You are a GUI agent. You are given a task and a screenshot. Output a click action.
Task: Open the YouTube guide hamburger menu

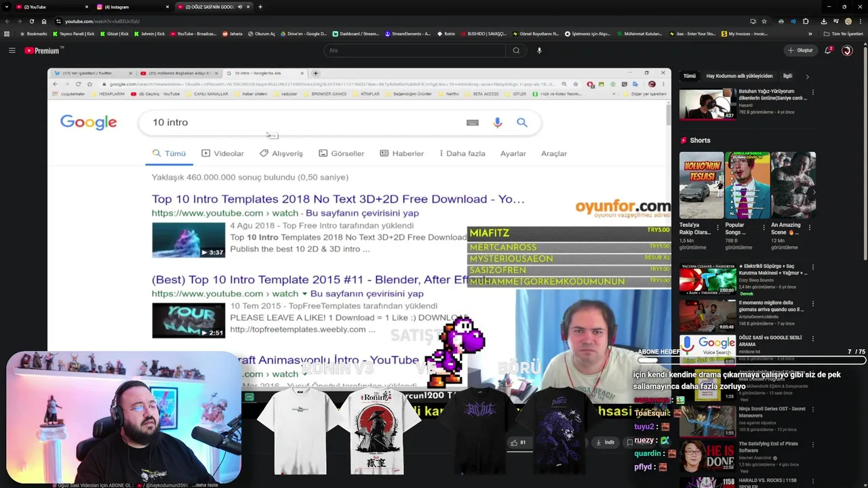(12, 50)
